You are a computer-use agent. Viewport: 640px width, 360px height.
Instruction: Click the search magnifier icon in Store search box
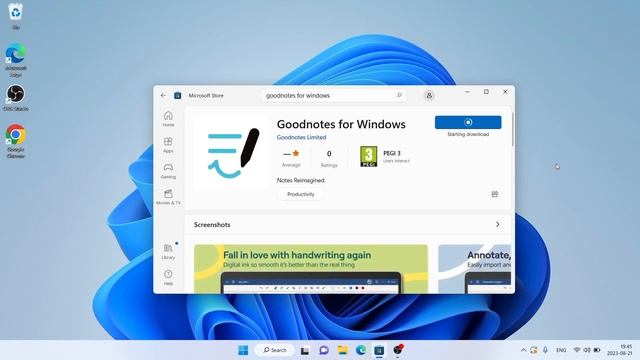(x=399, y=95)
